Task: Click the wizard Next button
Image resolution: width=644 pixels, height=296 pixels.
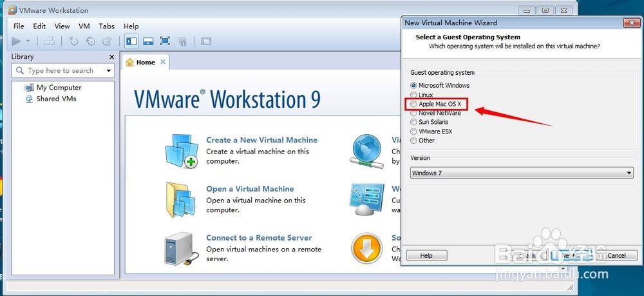Action: (571, 256)
